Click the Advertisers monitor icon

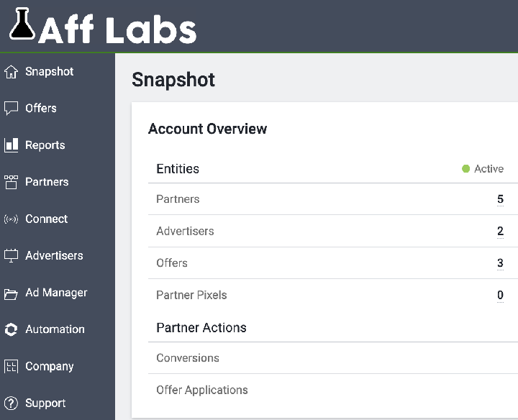[x=11, y=256]
